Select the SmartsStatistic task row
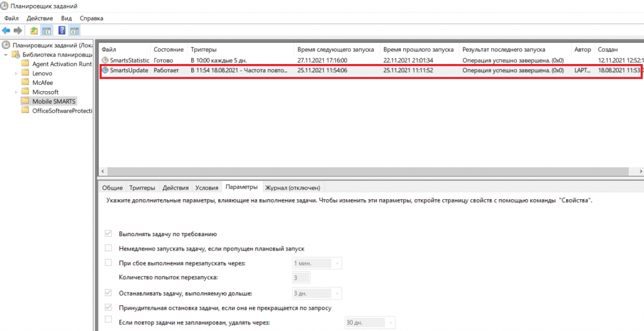 (x=371, y=60)
